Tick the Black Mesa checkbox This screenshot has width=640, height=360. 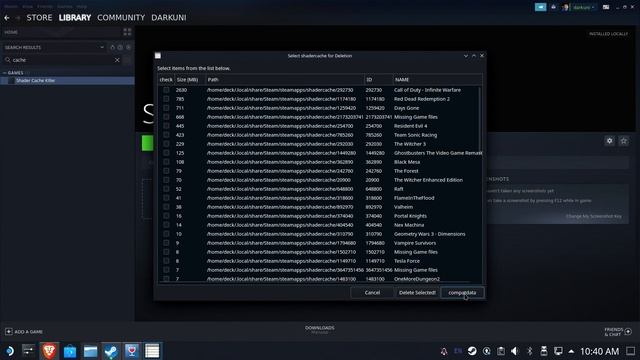166,162
